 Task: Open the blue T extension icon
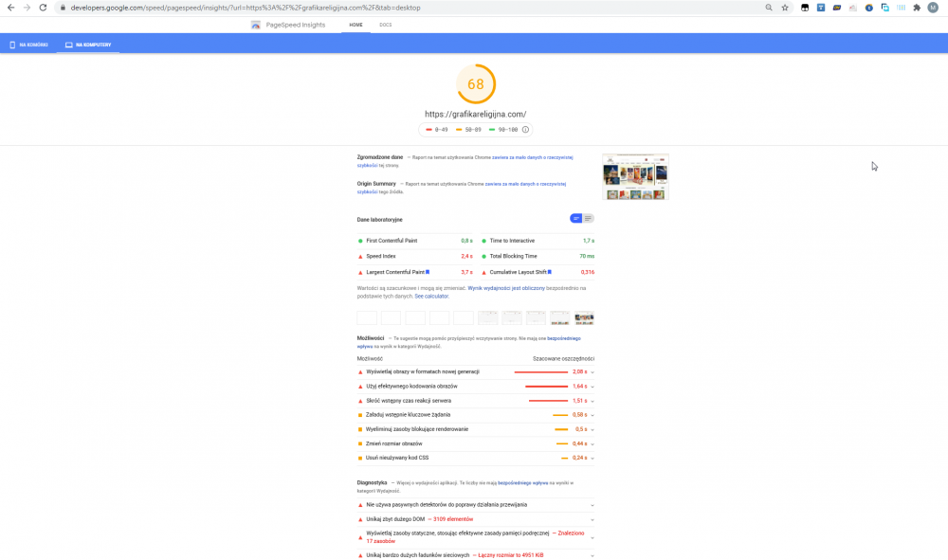(820, 8)
